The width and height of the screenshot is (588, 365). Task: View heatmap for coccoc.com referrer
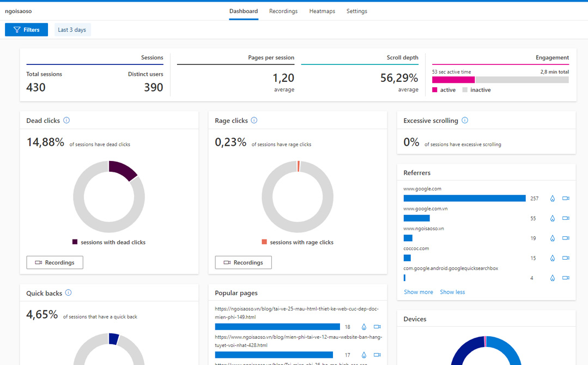[552, 258]
